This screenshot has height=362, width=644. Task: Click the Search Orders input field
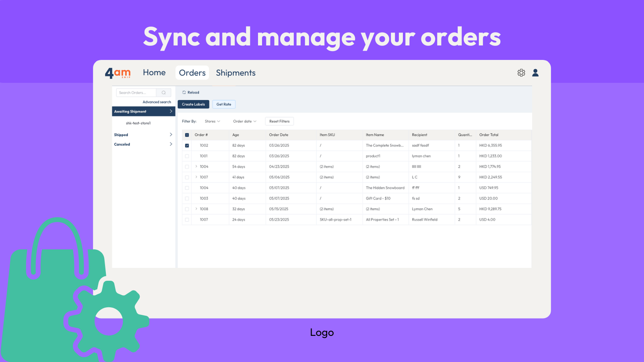coord(137,92)
